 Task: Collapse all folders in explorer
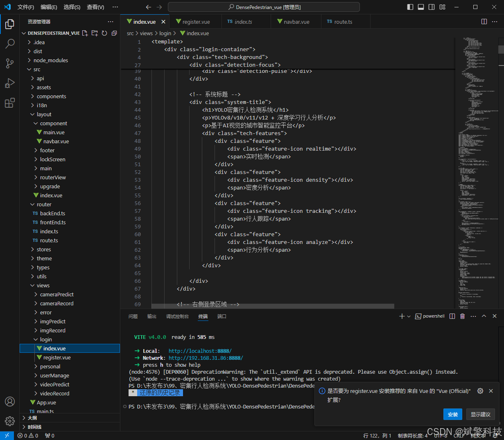(x=114, y=33)
